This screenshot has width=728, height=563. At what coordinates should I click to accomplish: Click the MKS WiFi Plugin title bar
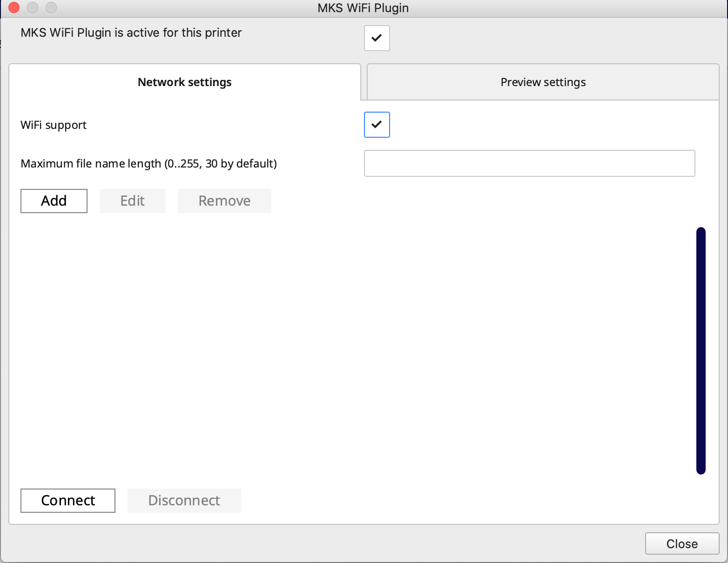[x=363, y=7]
